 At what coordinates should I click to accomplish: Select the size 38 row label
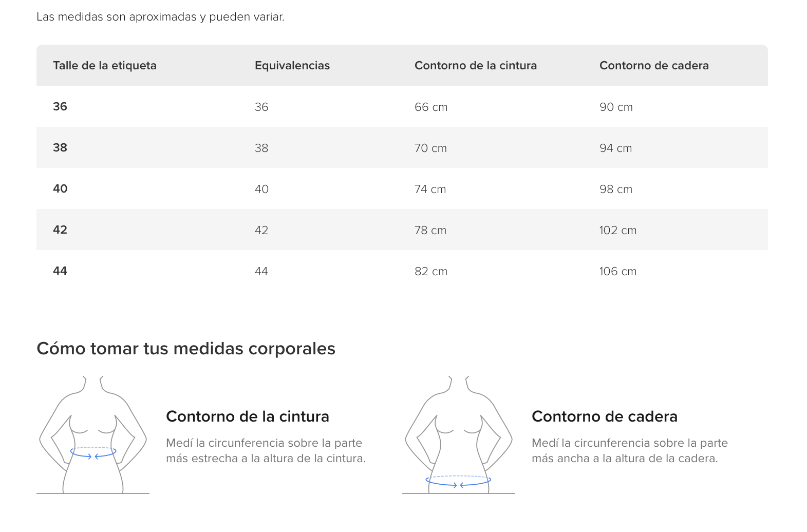(60, 147)
